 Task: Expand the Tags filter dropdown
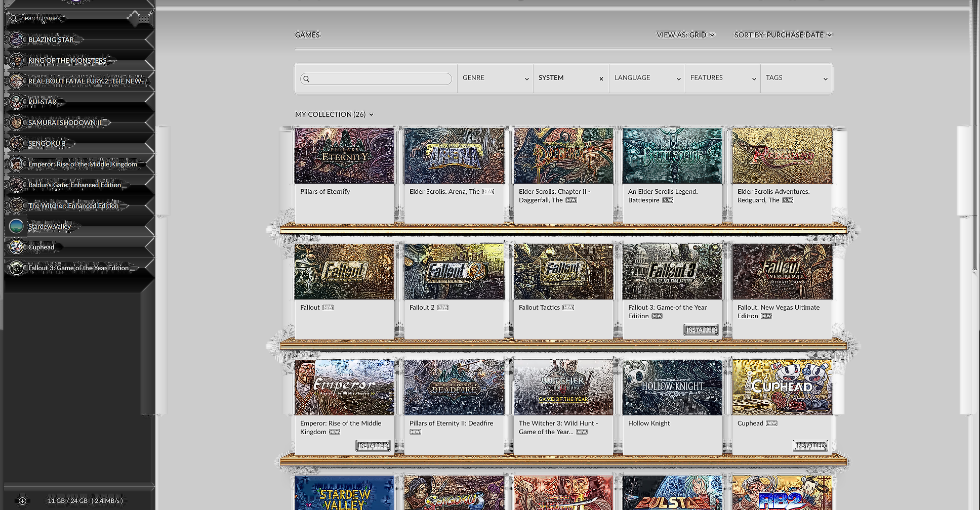click(x=796, y=78)
